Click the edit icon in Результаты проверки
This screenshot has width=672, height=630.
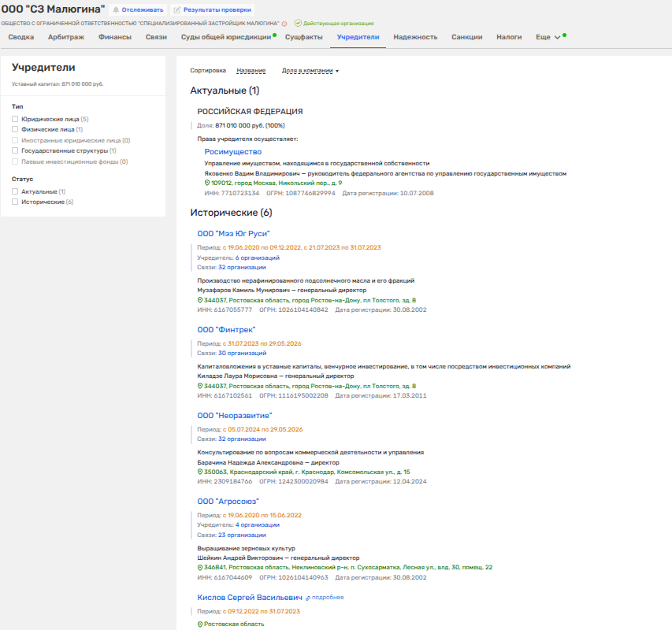(176, 10)
